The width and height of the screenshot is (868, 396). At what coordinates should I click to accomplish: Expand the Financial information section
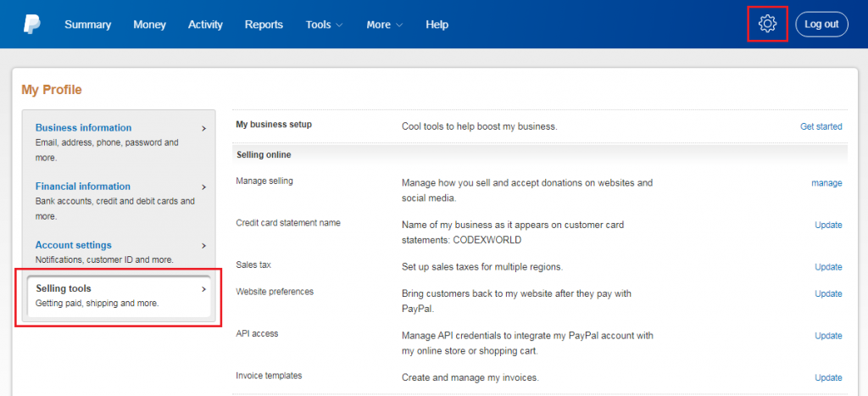[x=82, y=187]
